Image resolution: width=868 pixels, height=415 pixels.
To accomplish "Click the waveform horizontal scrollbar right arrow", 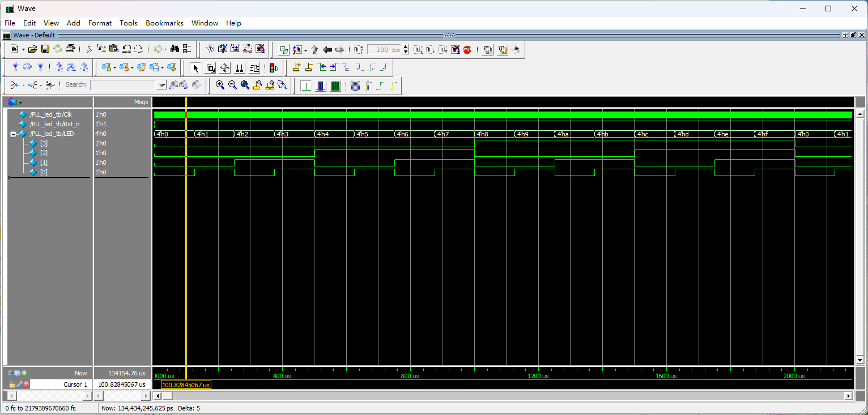I will (849, 396).
